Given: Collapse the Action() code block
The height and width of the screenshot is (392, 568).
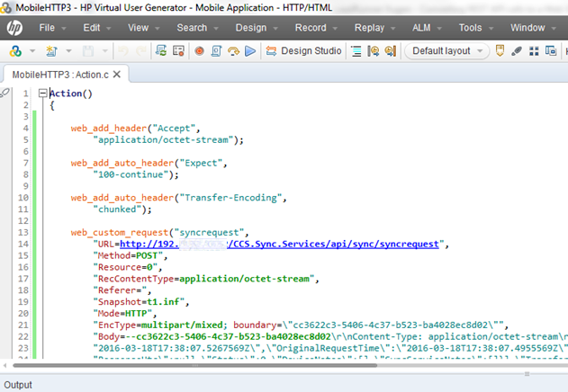Looking at the screenshot, I should [x=42, y=94].
